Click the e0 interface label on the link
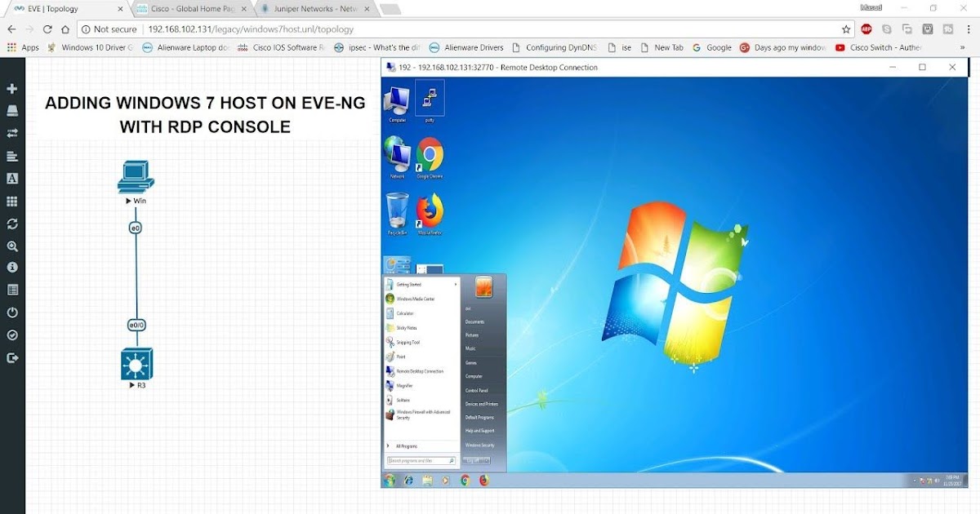980x514 pixels. point(136,228)
